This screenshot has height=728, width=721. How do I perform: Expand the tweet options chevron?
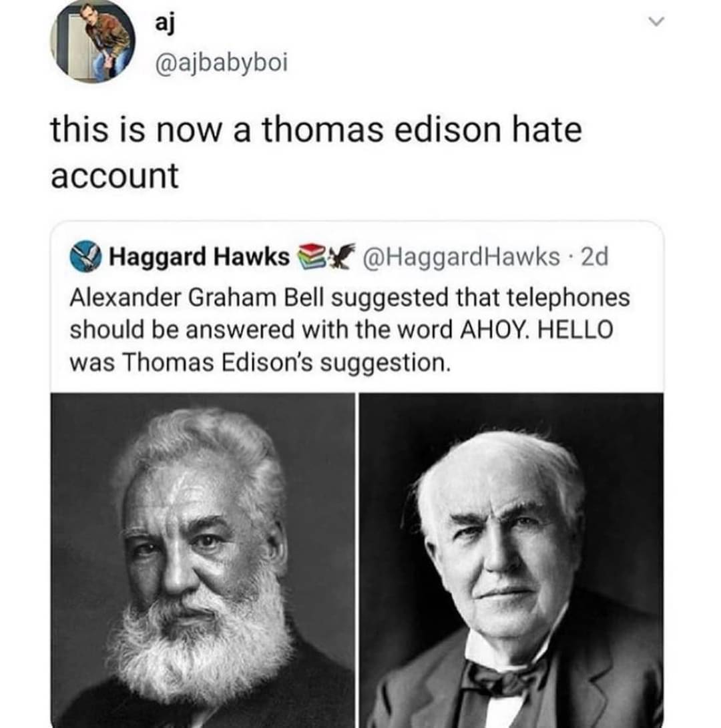[x=656, y=22]
